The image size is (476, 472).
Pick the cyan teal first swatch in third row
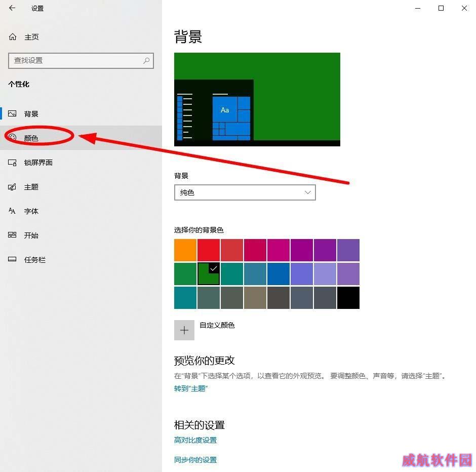185,298
